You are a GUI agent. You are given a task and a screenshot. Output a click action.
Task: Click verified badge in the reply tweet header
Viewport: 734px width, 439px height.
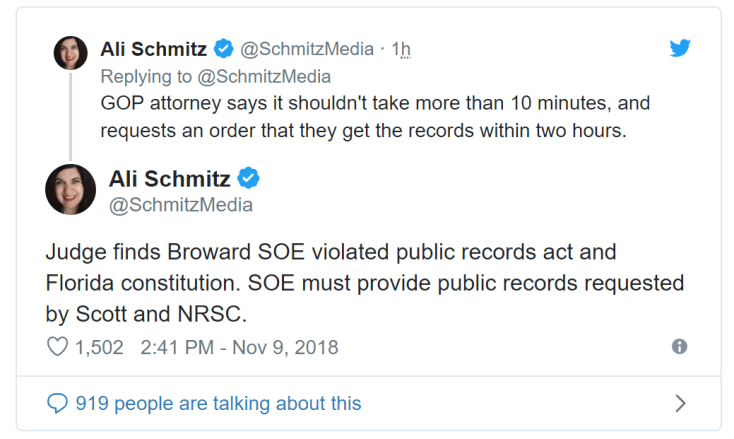point(224,48)
